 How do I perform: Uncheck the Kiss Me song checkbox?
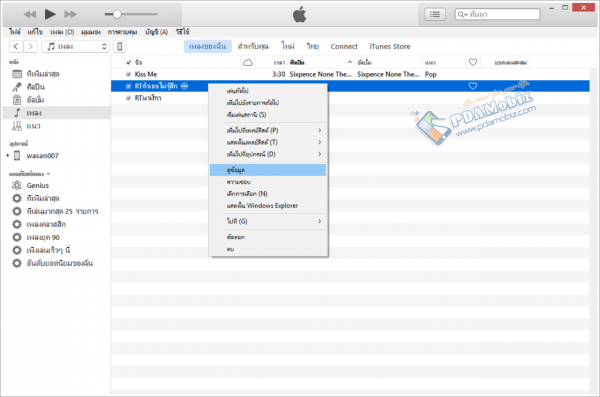128,74
